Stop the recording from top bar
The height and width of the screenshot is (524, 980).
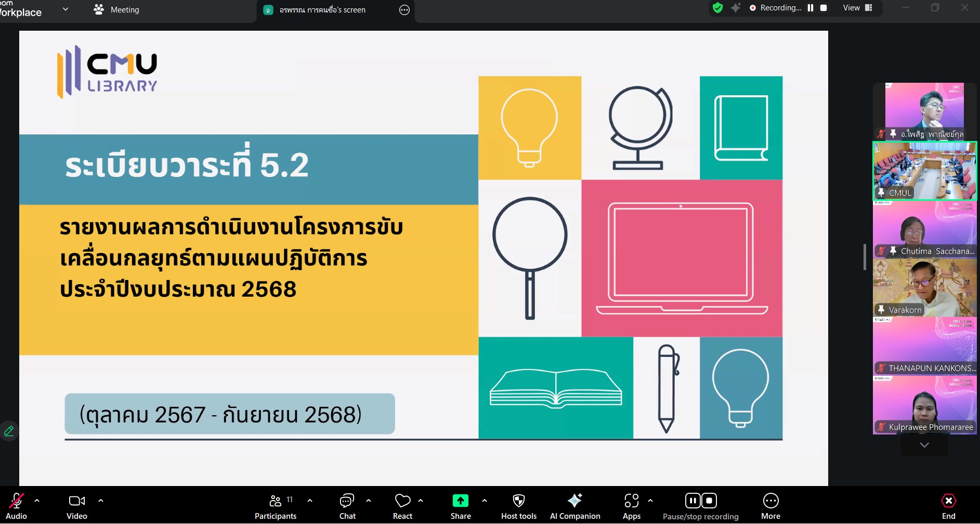pos(824,8)
